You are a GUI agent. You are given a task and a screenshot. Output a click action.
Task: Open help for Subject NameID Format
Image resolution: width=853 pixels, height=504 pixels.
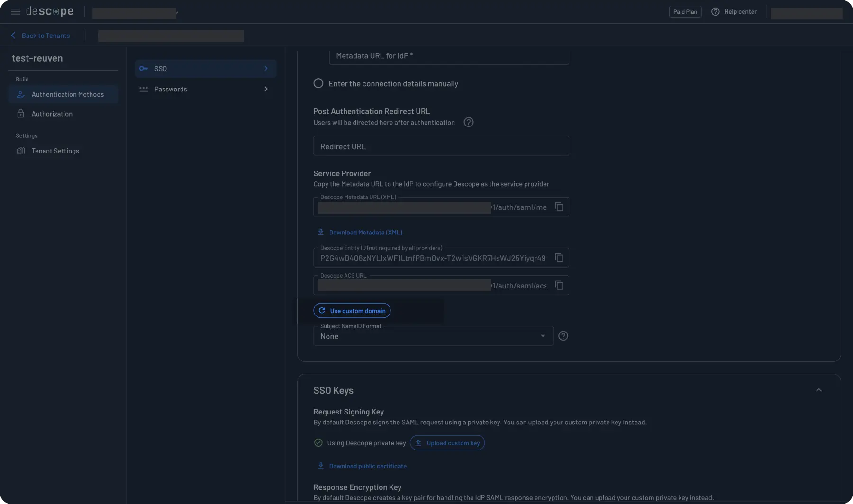[563, 336]
